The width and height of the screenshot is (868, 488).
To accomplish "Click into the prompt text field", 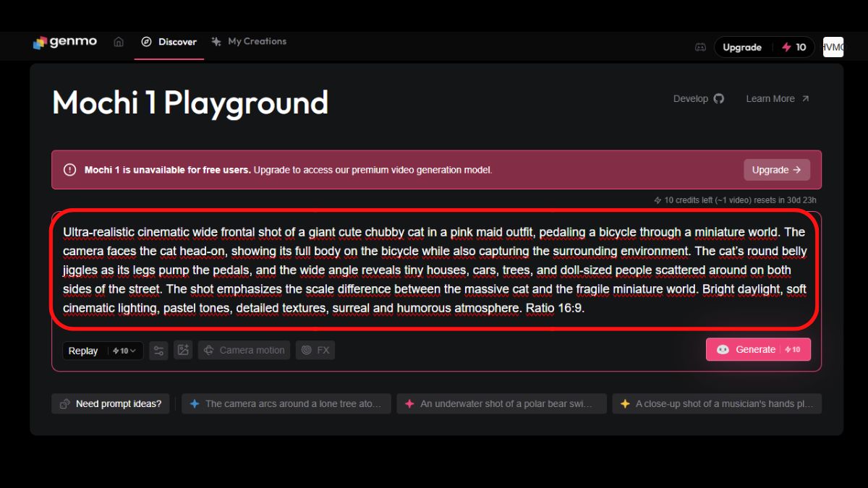I will click(435, 270).
